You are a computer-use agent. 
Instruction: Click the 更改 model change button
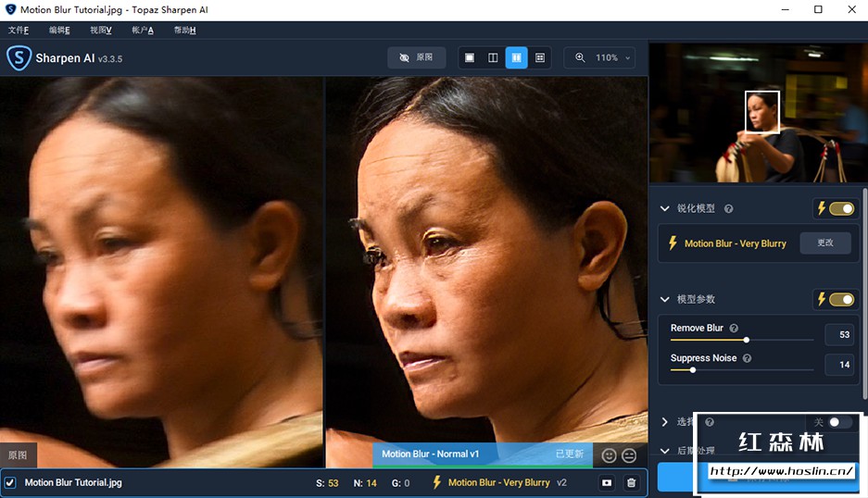(824, 243)
